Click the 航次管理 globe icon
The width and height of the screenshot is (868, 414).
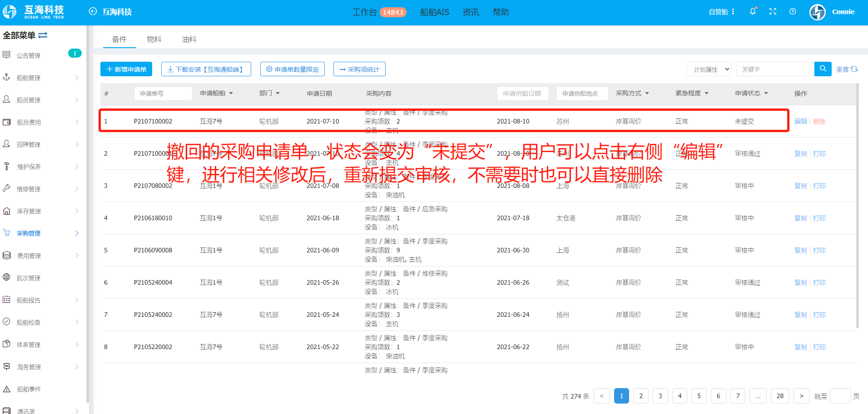7,277
